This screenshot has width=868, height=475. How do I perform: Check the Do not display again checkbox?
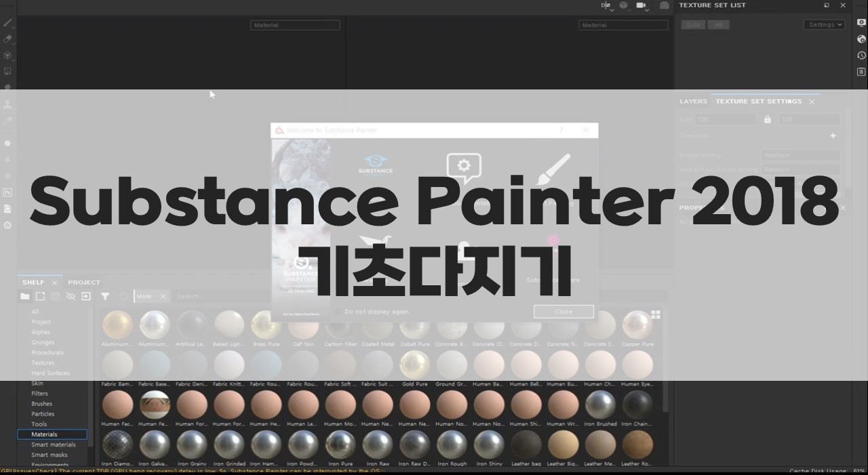coord(338,312)
